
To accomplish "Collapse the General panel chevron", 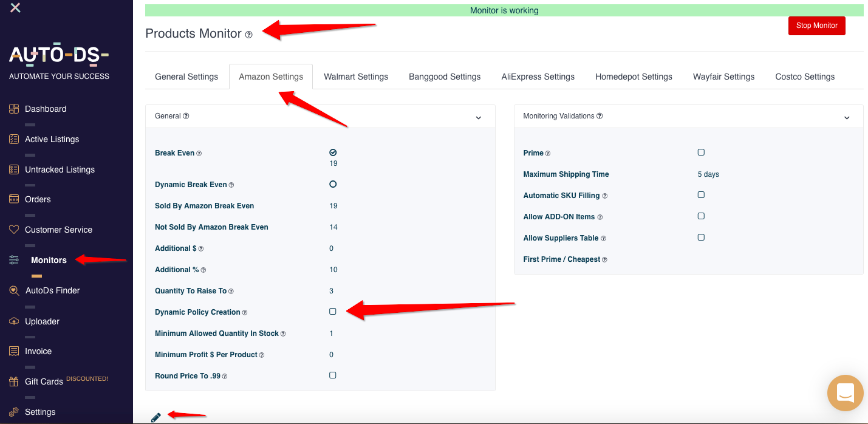I will coord(479,118).
